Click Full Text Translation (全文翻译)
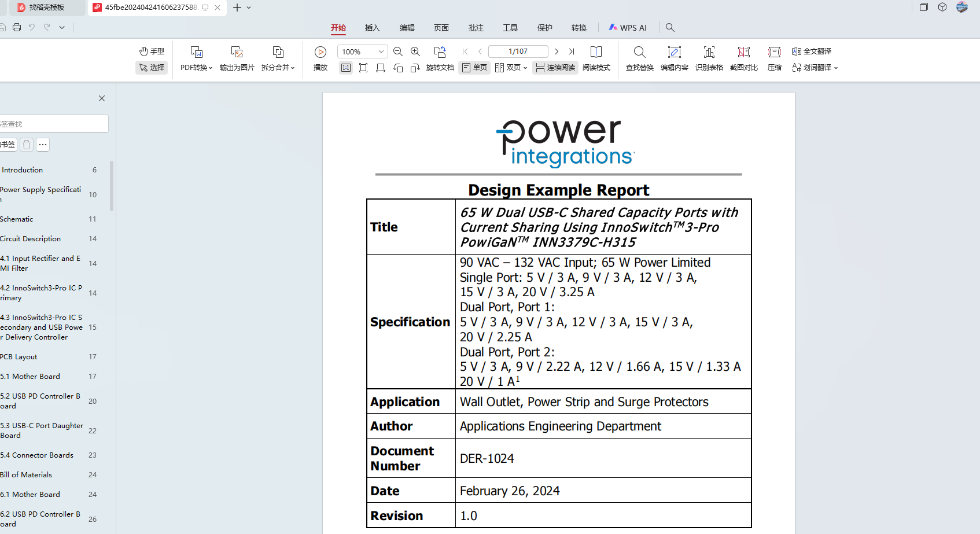 (x=812, y=51)
